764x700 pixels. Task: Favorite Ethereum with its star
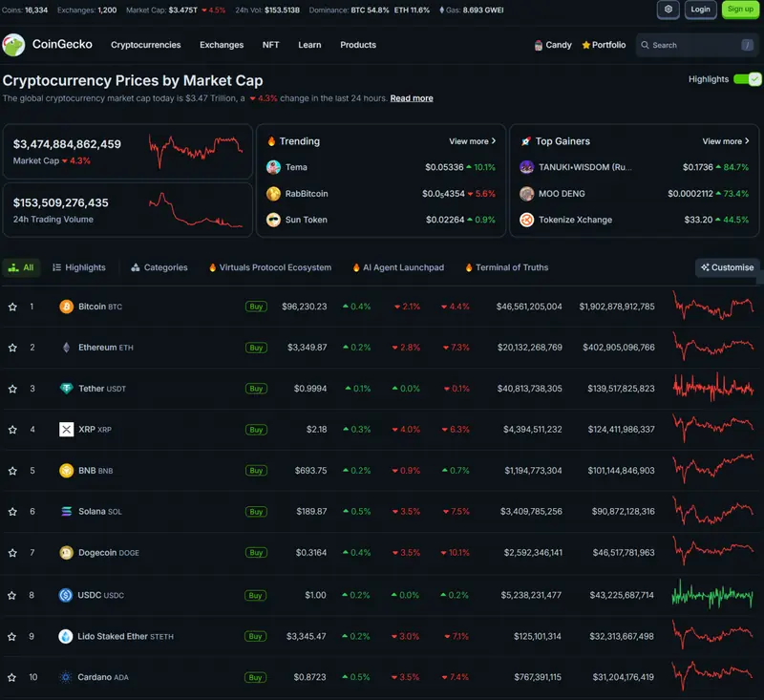tap(12, 348)
